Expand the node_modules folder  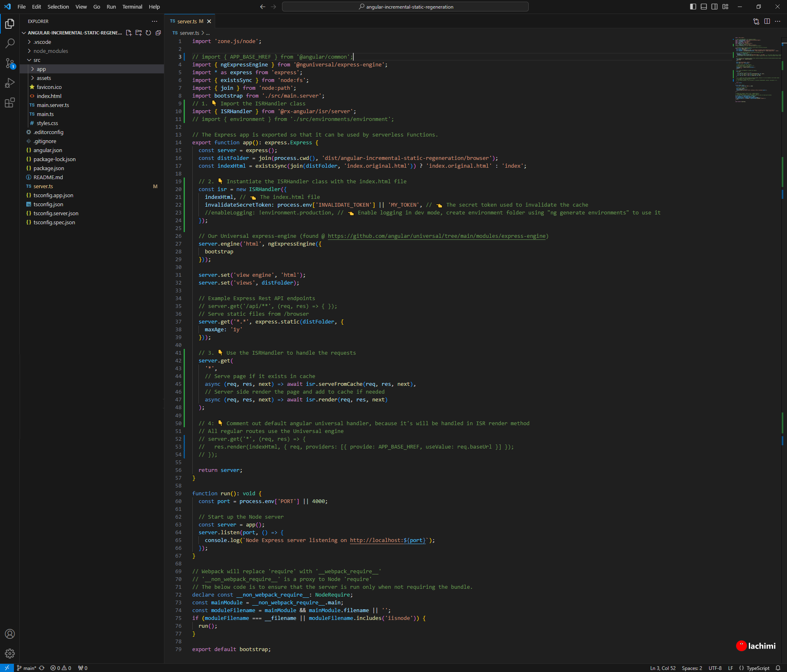tap(50, 51)
